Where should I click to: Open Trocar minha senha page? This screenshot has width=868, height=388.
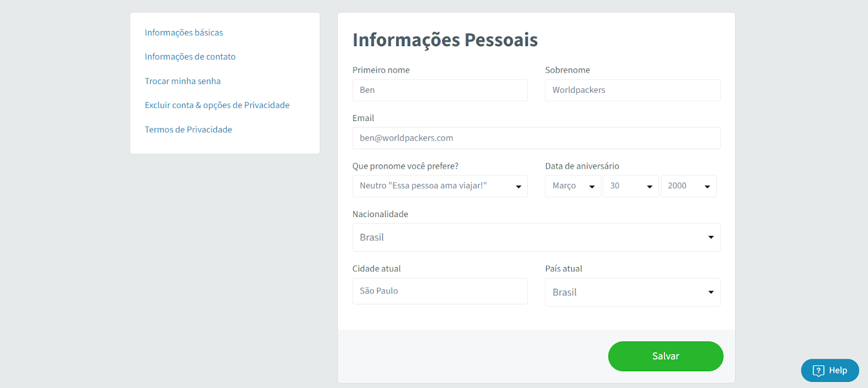(x=183, y=81)
